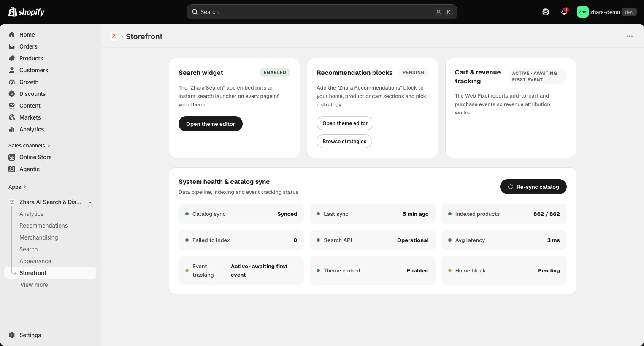Open the page more actions menu
Image resolution: width=644 pixels, height=346 pixels.
tap(630, 36)
